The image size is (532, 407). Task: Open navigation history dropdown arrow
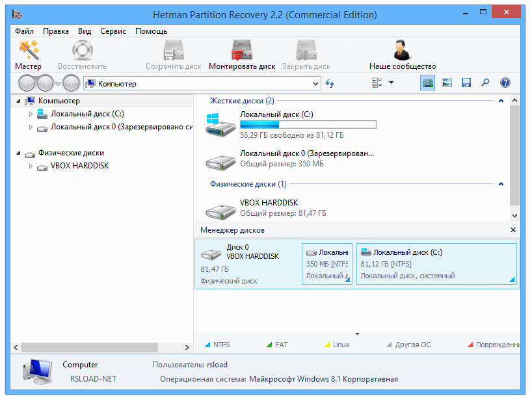58,83
